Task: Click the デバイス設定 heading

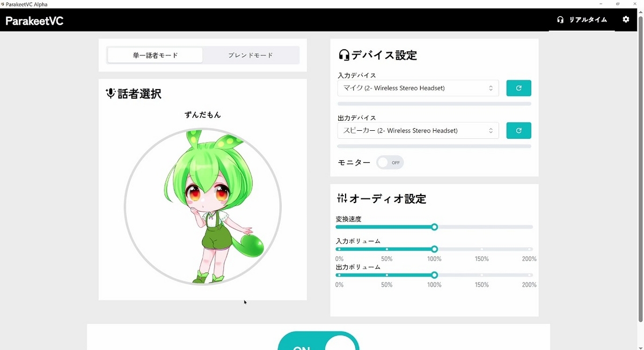Action: tap(384, 55)
